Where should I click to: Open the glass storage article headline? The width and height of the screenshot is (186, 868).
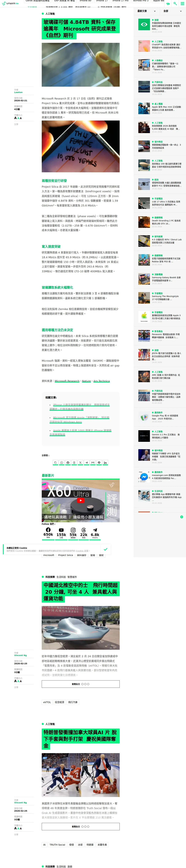click(81, 28)
